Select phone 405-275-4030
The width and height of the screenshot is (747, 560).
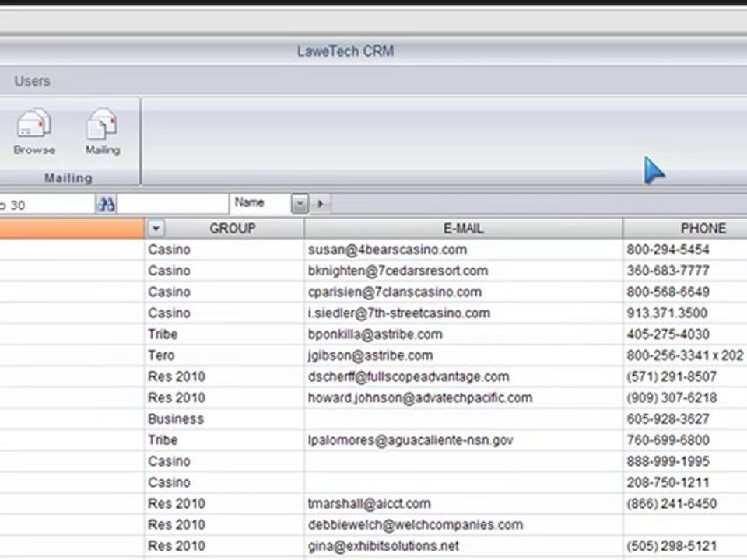(x=668, y=334)
